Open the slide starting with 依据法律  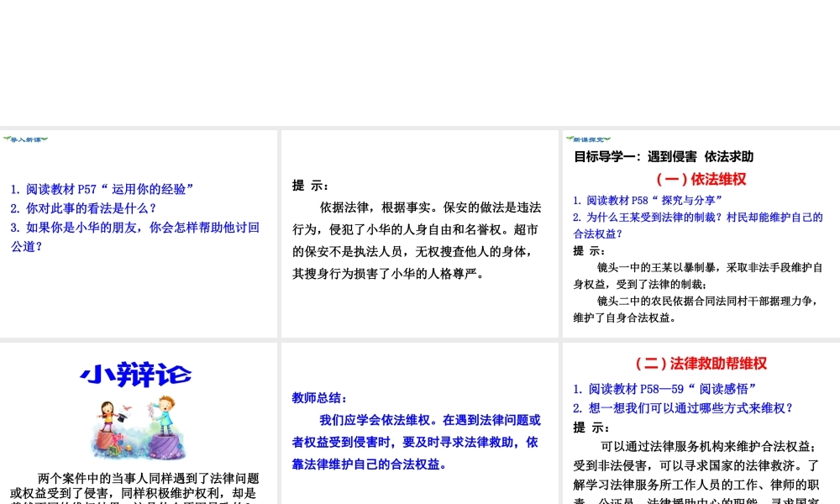[x=418, y=234]
